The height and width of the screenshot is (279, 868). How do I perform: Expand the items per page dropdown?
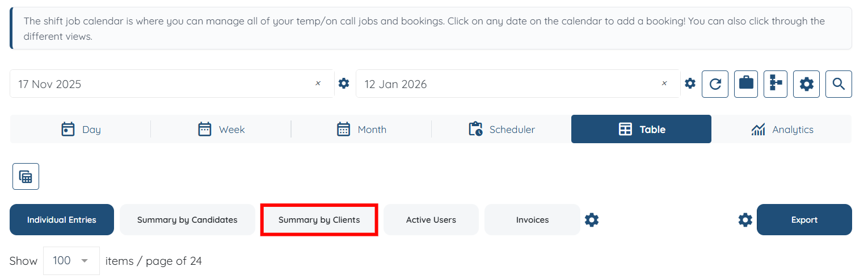pyautogui.click(x=71, y=261)
